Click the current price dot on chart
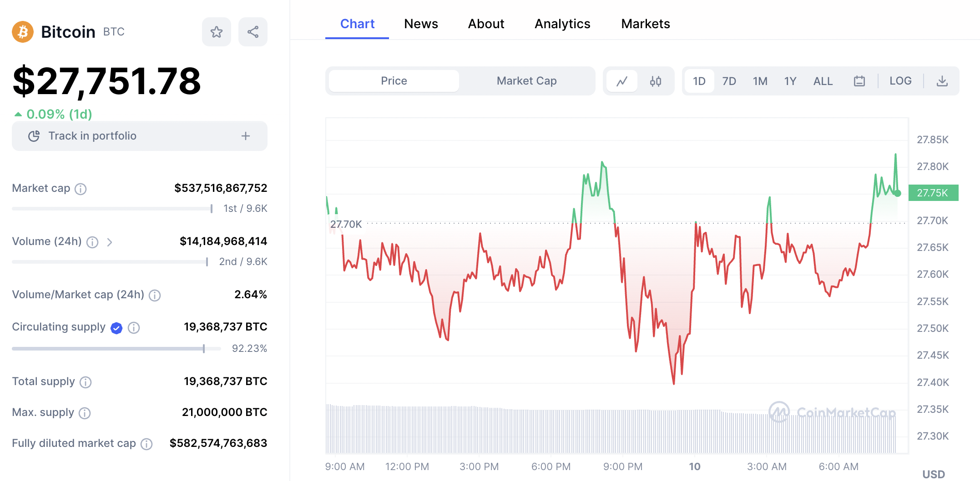The height and width of the screenshot is (481, 980). (898, 193)
